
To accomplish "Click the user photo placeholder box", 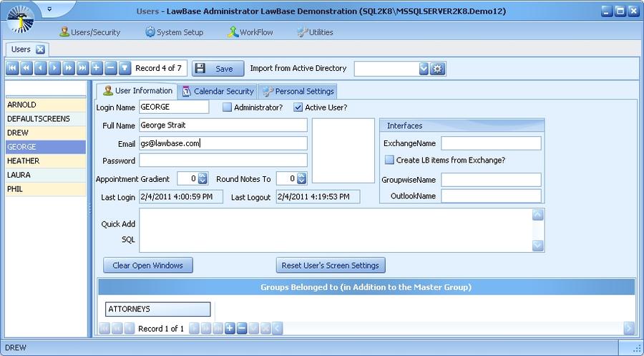I will (343, 150).
